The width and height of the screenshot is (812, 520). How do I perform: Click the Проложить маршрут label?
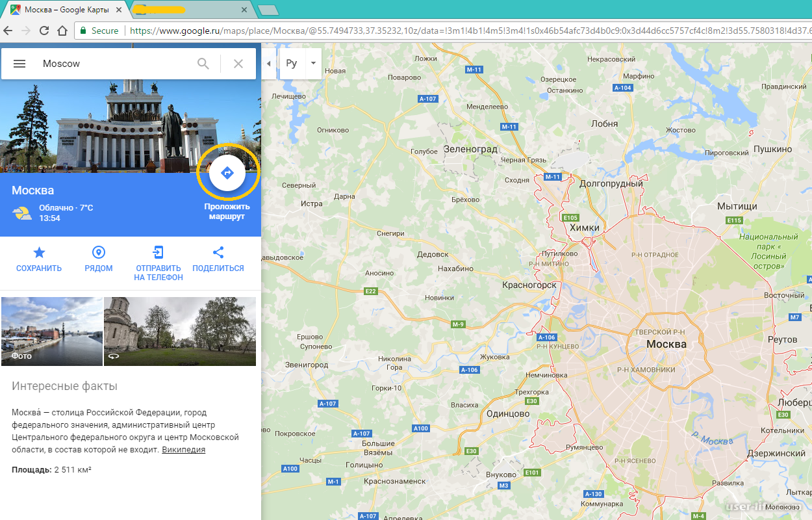[x=227, y=211]
